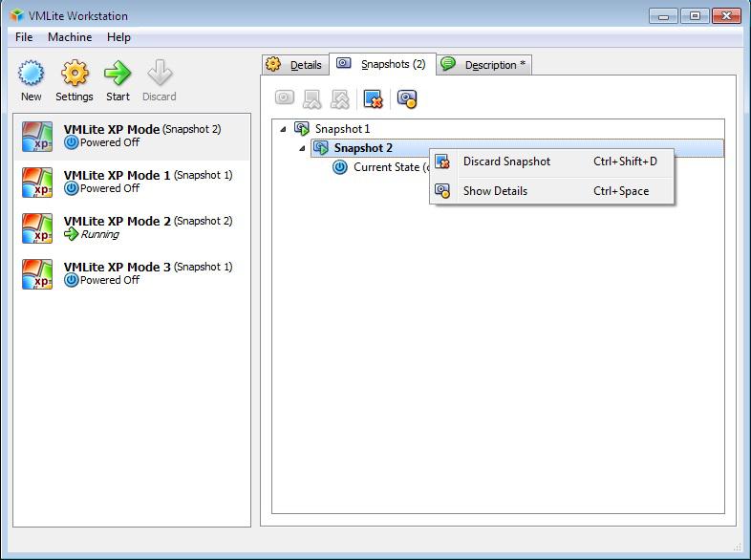Click the Show Snapshot Details toolbar icon
Image resolution: width=751 pixels, height=560 pixels.
(407, 98)
